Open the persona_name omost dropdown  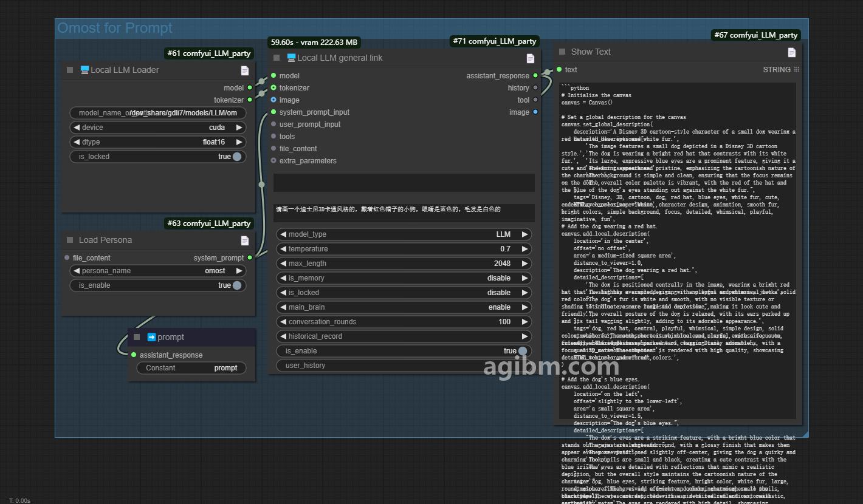158,271
